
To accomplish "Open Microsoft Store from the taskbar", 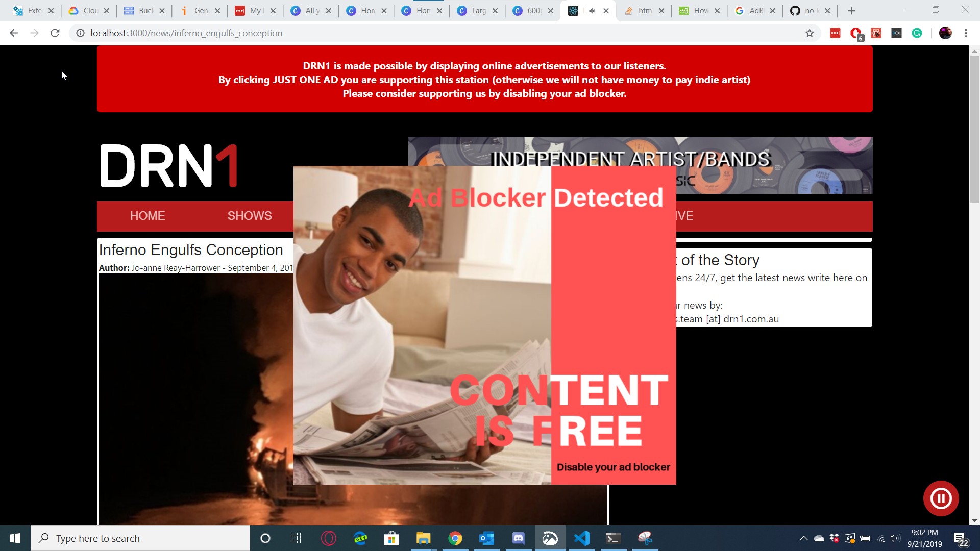I will pos(391,538).
